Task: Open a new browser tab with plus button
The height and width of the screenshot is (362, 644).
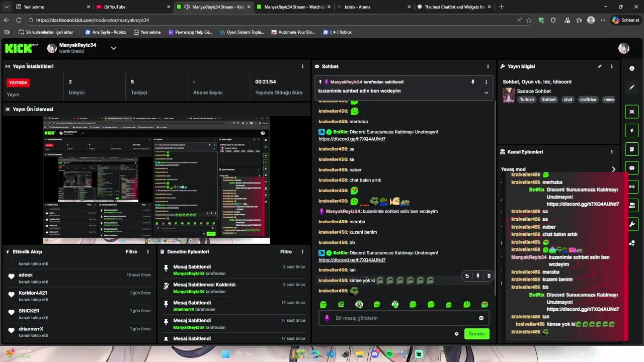Action: (x=501, y=7)
